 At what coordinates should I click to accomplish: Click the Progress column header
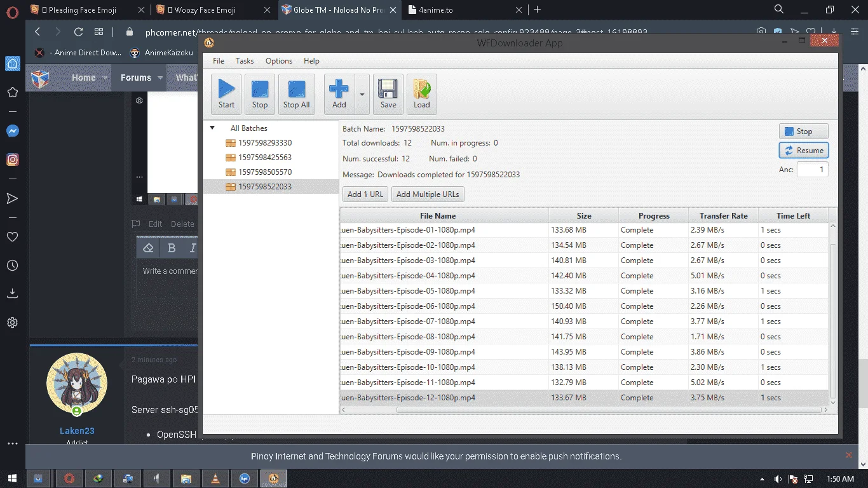tap(654, 216)
